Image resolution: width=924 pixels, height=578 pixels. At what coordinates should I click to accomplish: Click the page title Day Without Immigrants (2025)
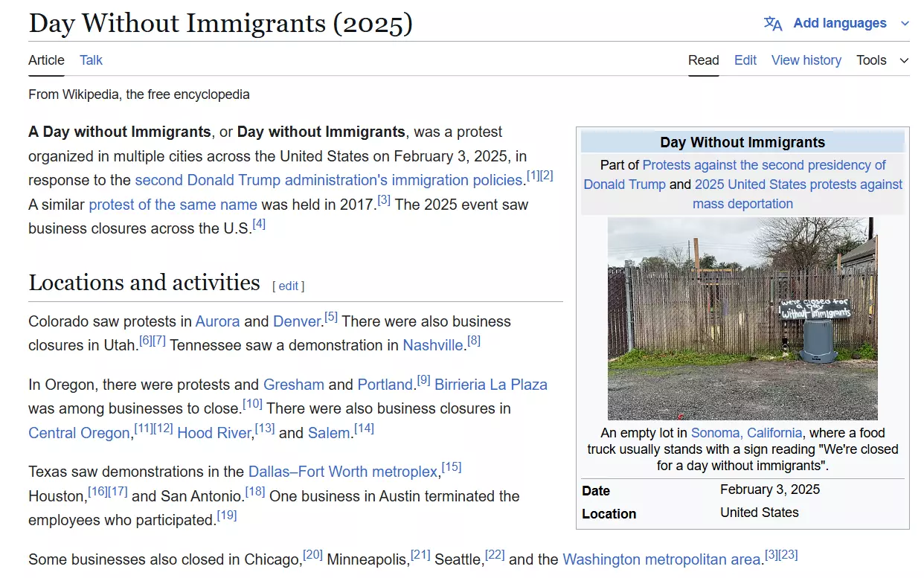tap(221, 23)
